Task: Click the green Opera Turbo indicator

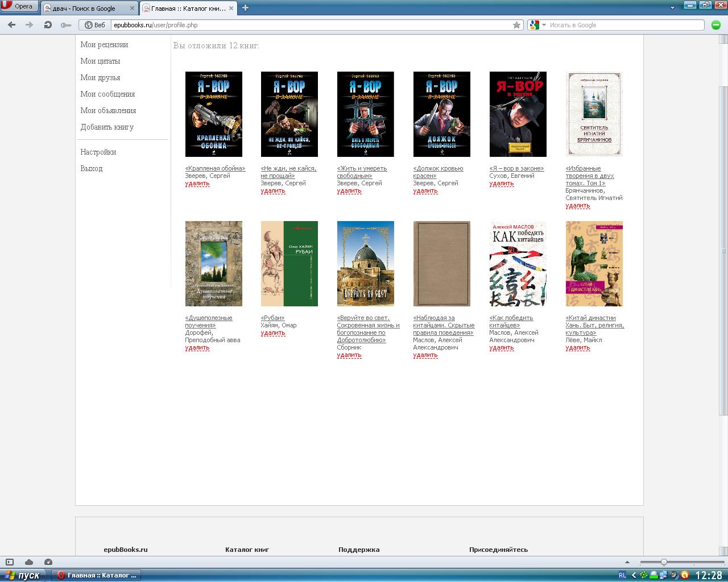Action: pos(716,25)
